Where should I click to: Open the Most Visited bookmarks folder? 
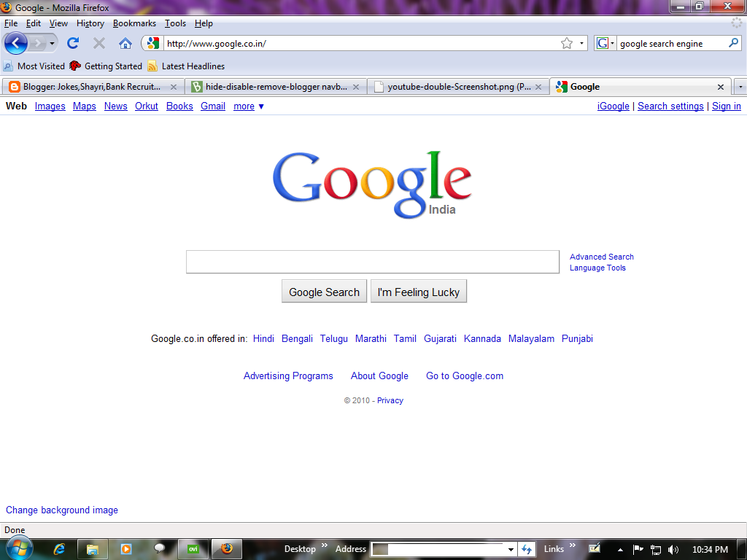[34, 66]
